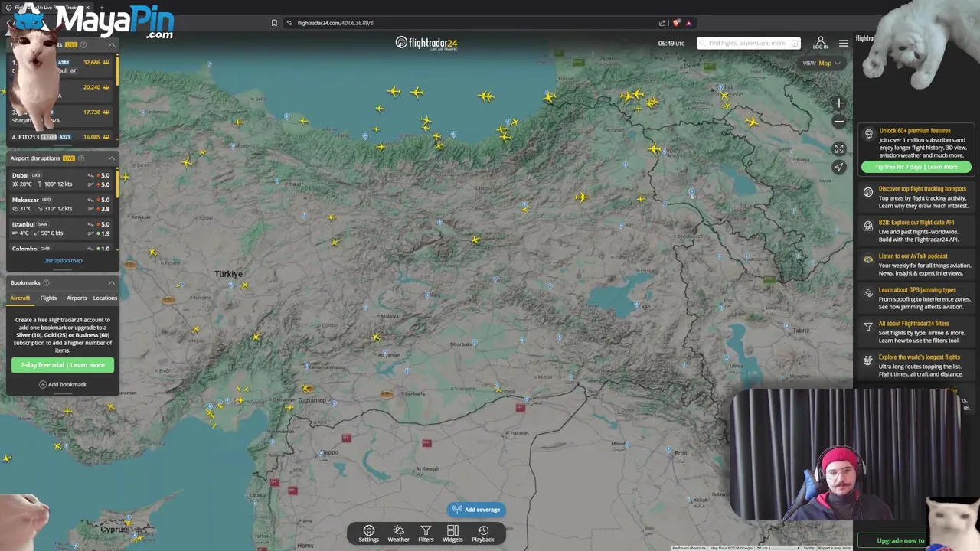The image size is (980, 551).
Task: Open the Playback tool
Action: click(x=483, y=533)
